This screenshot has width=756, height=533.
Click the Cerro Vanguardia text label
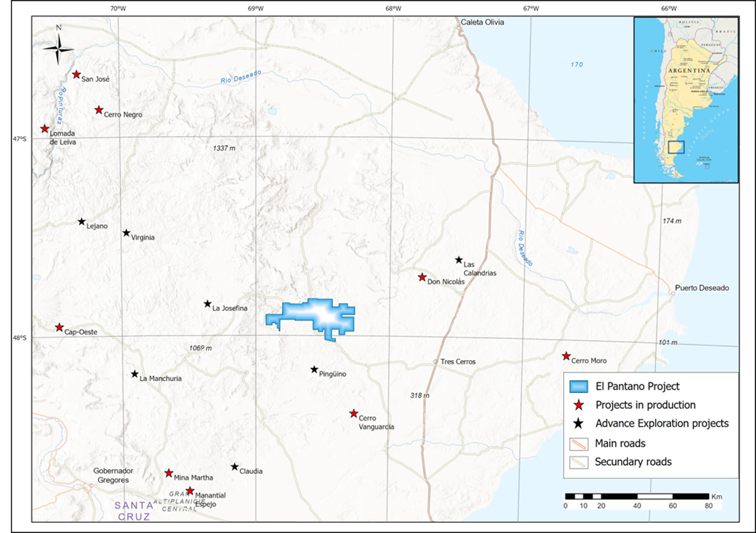(376, 422)
